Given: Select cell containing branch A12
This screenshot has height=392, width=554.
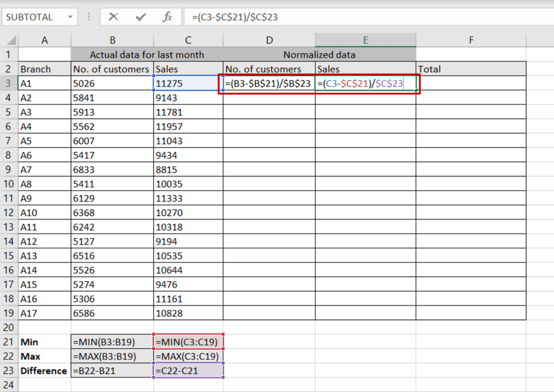Looking at the screenshot, I should click(44, 241).
